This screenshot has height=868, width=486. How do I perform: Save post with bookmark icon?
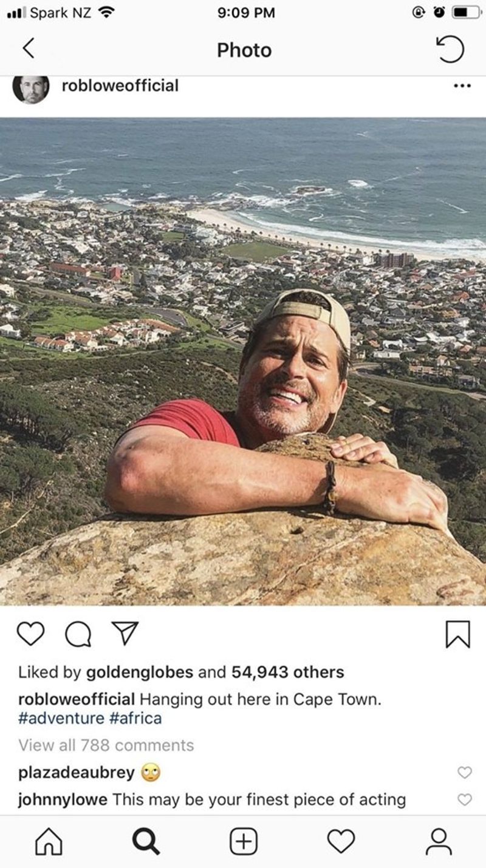point(457,634)
